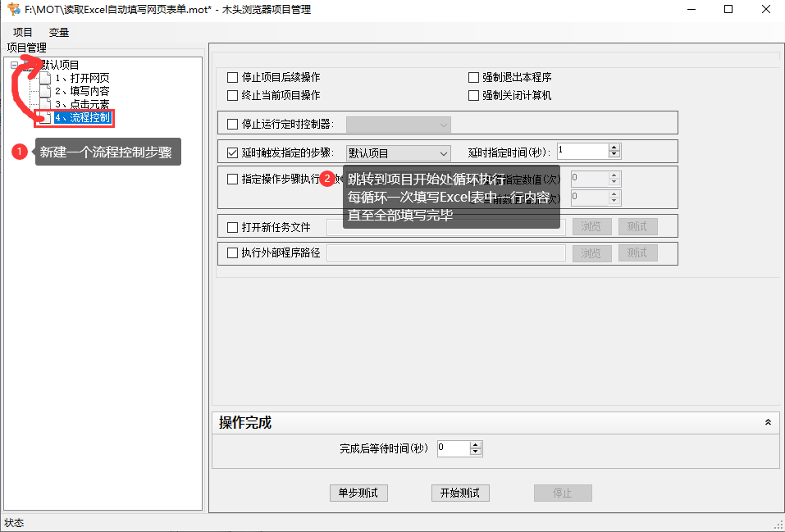The image size is (785, 532).
Task: Enable the 停止项目后续操作 checkbox
Action: click(231, 77)
